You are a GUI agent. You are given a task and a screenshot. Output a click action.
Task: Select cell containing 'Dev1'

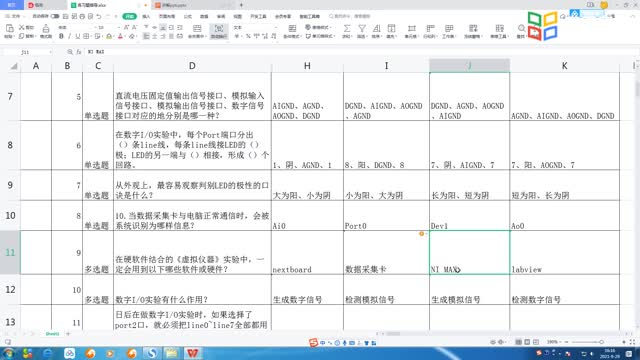click(469, 216)
